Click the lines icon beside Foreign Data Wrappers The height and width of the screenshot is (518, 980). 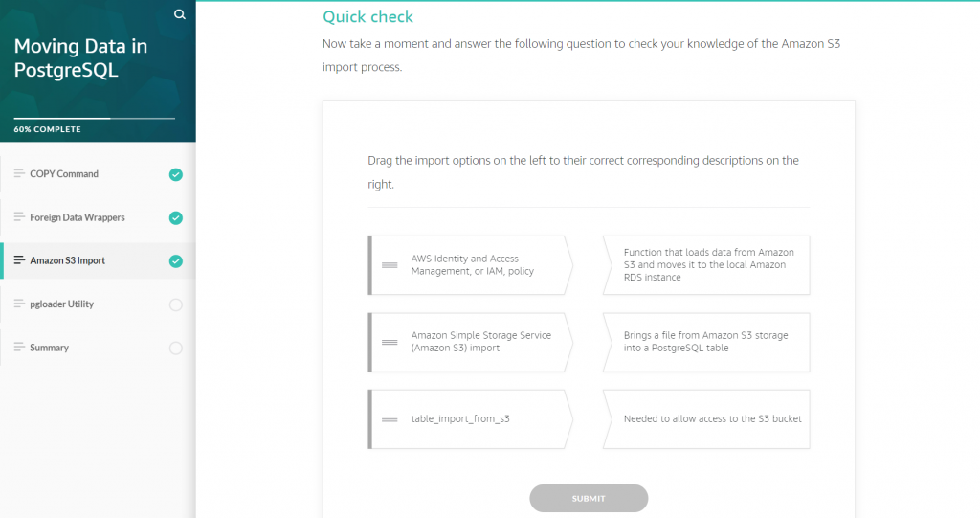coord(19,217)
